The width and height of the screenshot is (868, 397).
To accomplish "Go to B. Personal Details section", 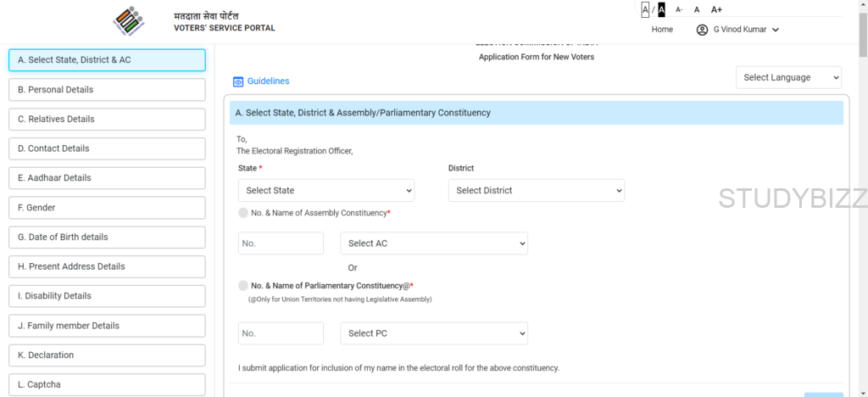I will click(107, 90).
